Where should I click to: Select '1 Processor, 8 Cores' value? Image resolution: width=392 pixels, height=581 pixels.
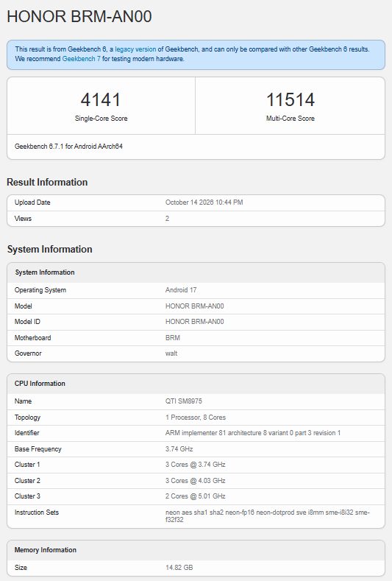coord(196,418)
